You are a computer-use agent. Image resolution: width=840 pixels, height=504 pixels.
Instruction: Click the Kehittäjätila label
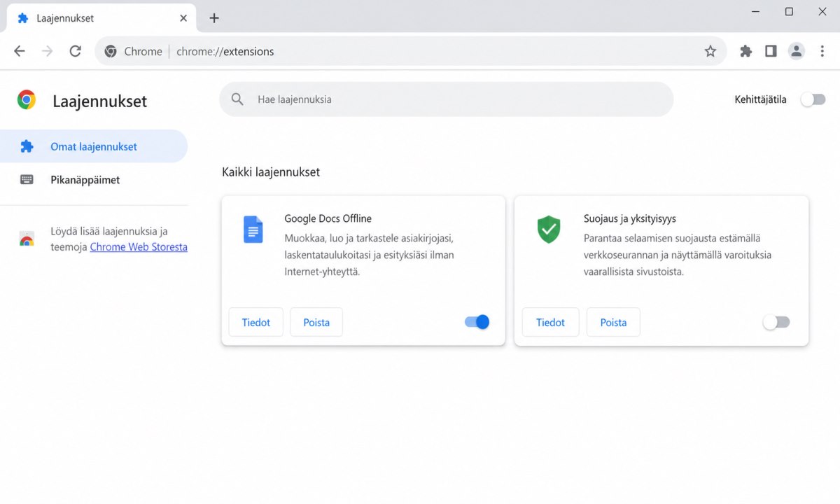pyautogui.click(x=760, y=99)
